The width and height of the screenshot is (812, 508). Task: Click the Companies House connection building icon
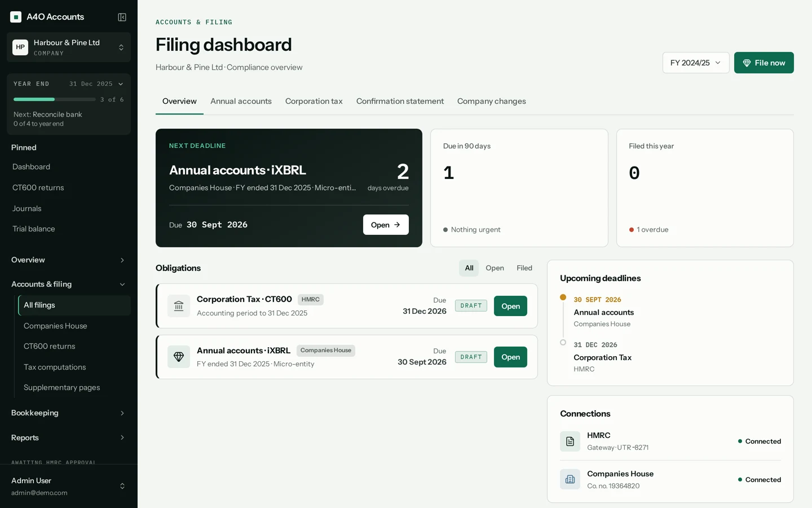[x=570, y=480]
